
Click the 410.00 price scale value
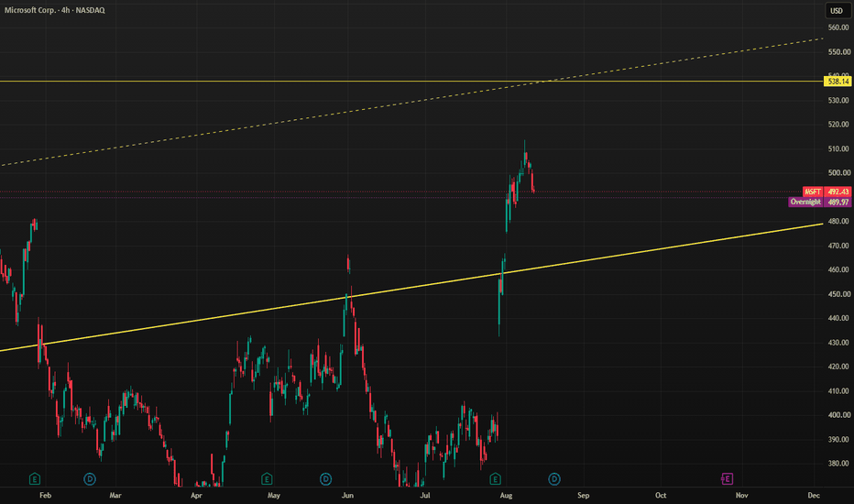point(838,391)
